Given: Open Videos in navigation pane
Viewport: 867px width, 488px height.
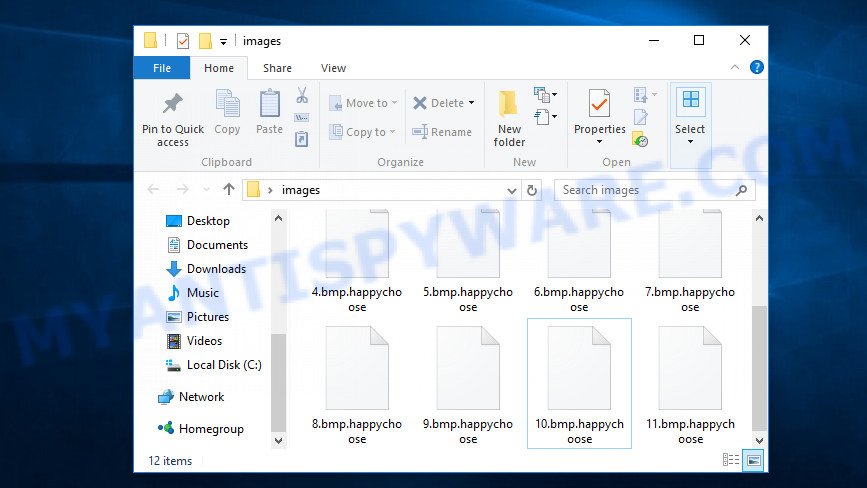Looking at the screenshot, I should tap(194, 341).
